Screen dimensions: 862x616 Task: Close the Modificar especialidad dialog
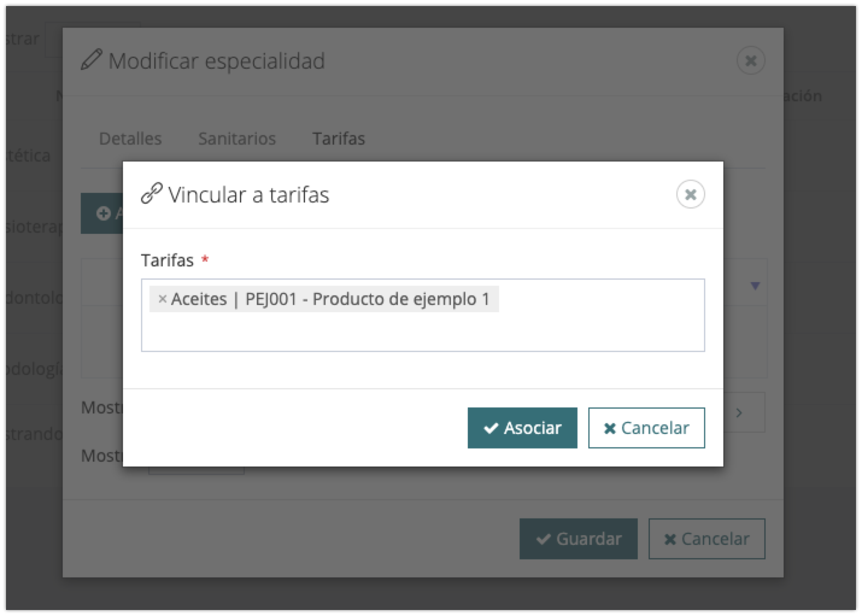(x=750, y=61)
